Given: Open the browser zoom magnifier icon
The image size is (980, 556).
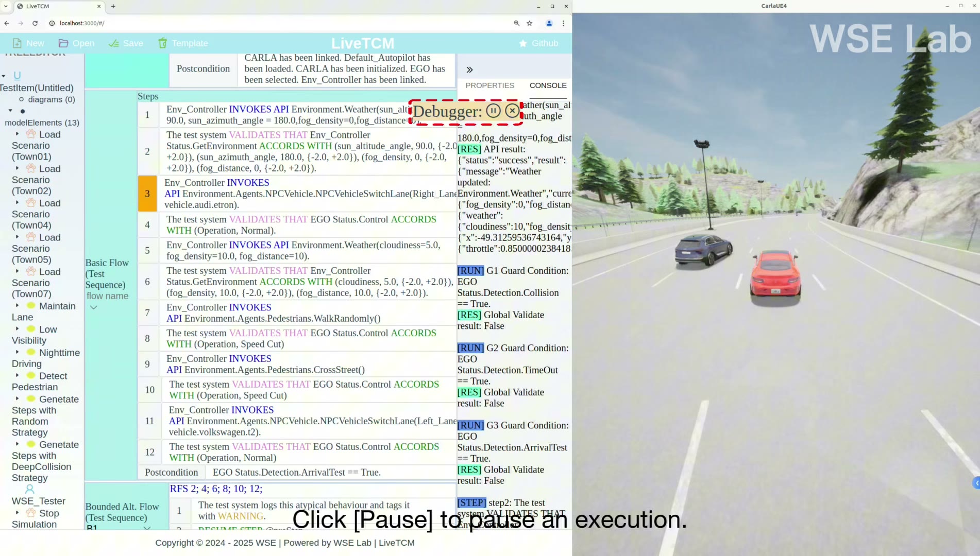Looking at the screenshot, I should pos(516,23).
